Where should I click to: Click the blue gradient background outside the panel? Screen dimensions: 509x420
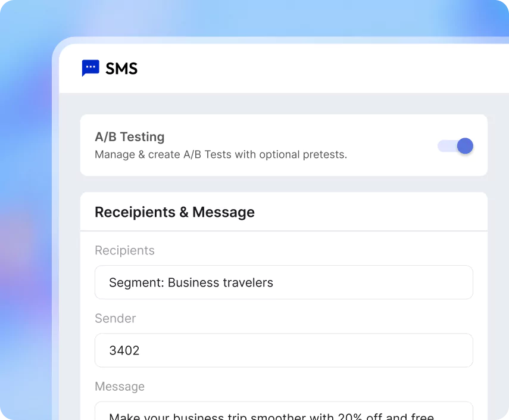click(x=24, y=179)
